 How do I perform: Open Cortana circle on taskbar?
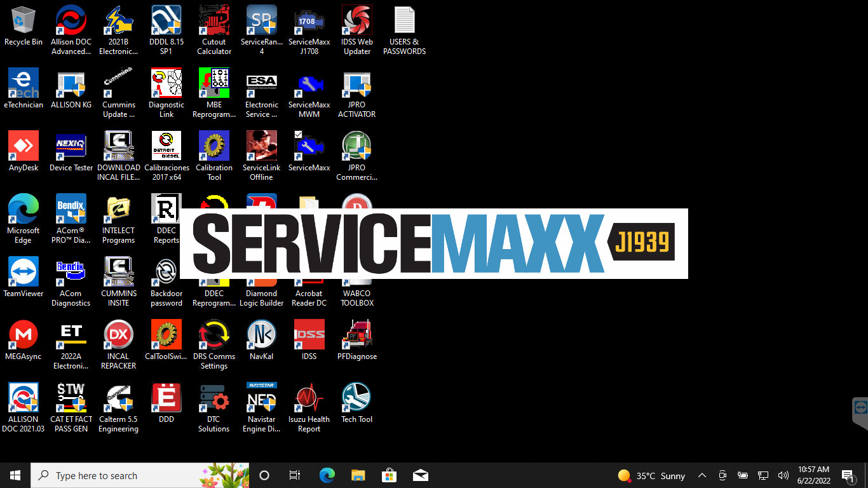point(264,475)
